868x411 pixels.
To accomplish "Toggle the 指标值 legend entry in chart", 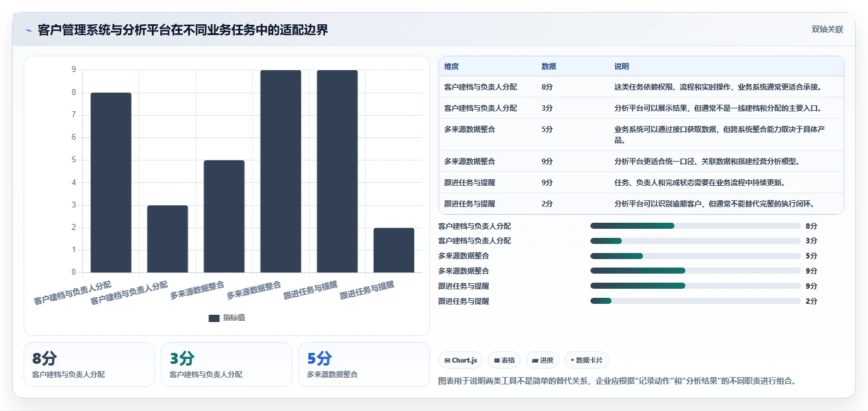I will pos(227,318).
